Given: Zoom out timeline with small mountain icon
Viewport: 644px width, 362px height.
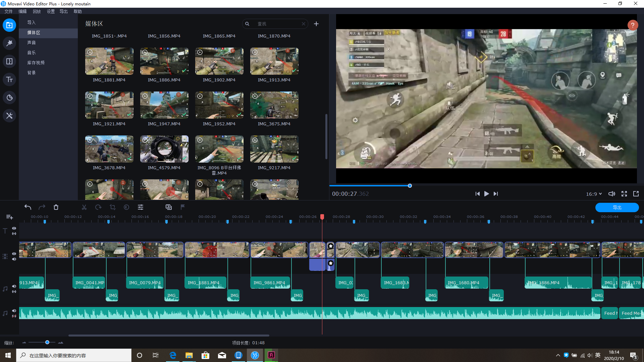Looking at the screenshot, I should [x=24, y=343].
